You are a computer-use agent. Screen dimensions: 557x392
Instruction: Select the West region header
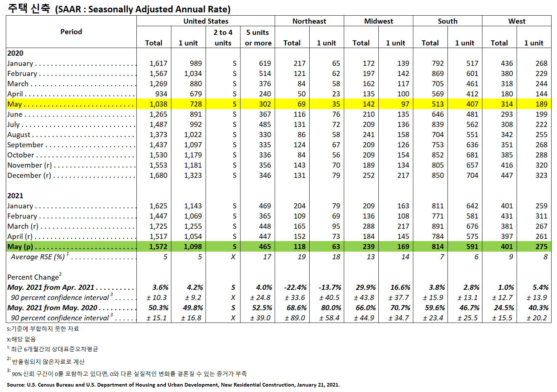click(x=517, y=21)
